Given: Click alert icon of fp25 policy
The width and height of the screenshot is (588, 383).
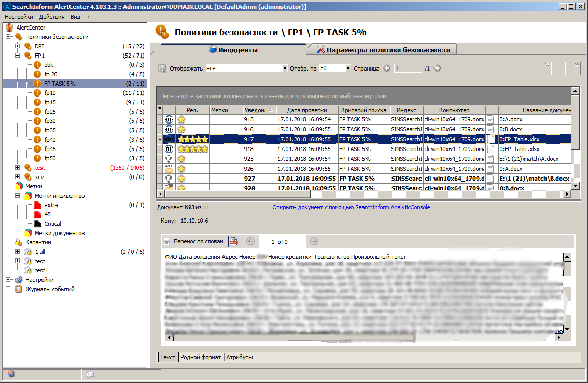Looking at the screenshot, I should (x=37, y=112).
